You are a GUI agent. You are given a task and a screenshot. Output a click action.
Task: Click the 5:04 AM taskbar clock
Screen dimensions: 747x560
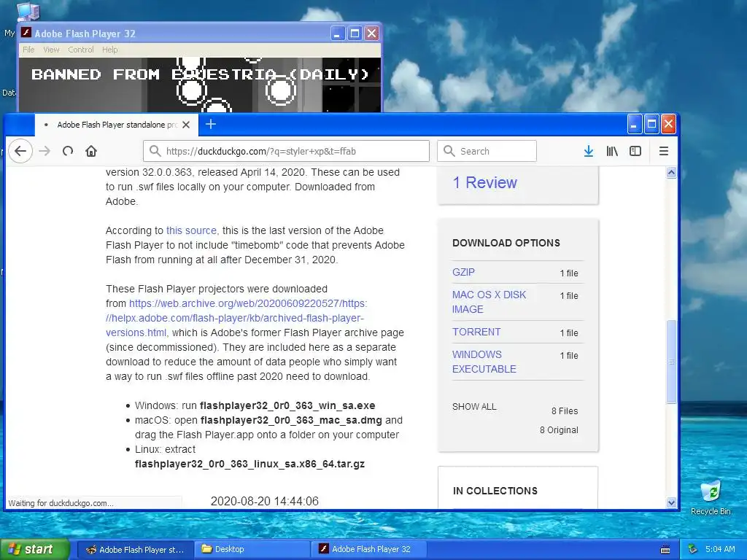[720, 550]
